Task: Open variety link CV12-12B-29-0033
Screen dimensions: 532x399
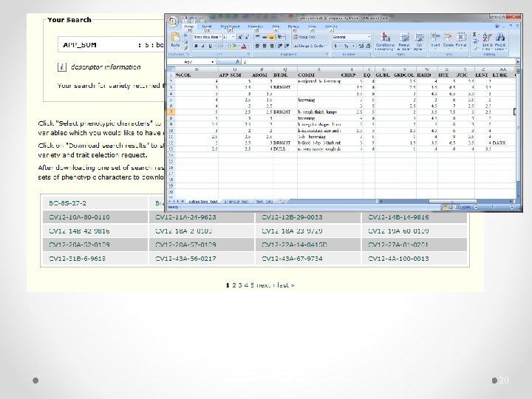Action: point(292,217)
